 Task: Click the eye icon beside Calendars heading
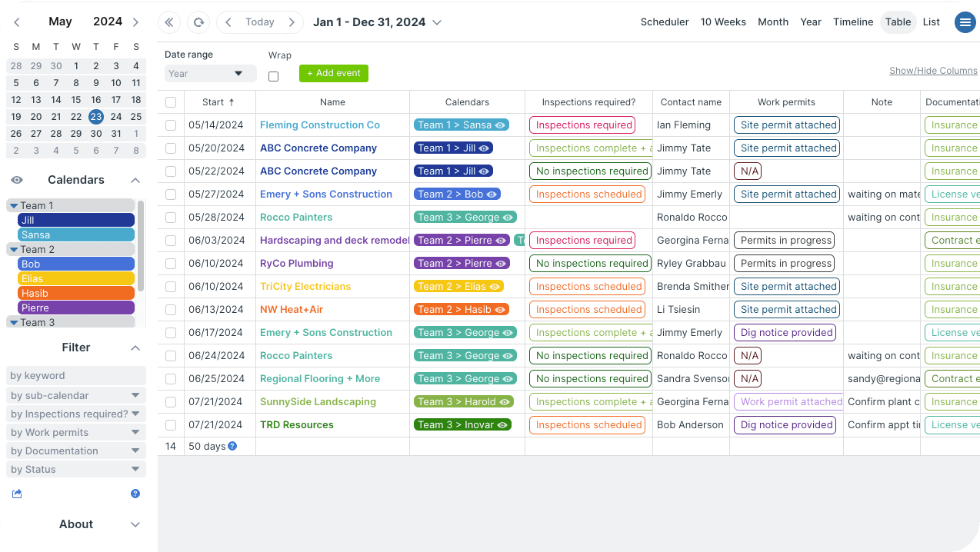tap(17, 180)
